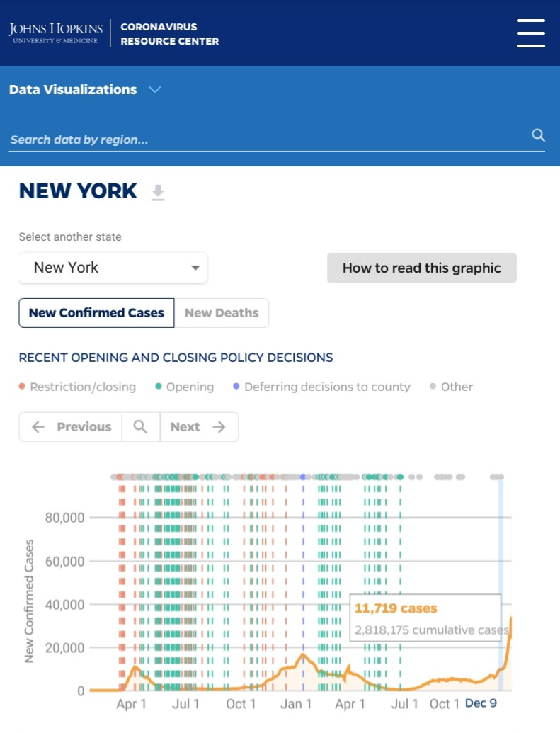The height and width of the screenshot is (733, 560).
Task: Click How to read this graphic
Action: click(x=422, y=268)
